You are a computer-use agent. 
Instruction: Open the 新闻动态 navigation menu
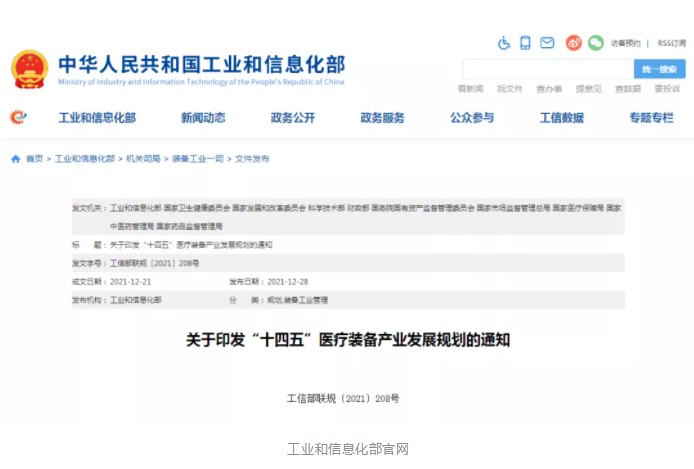click(203, 118)
